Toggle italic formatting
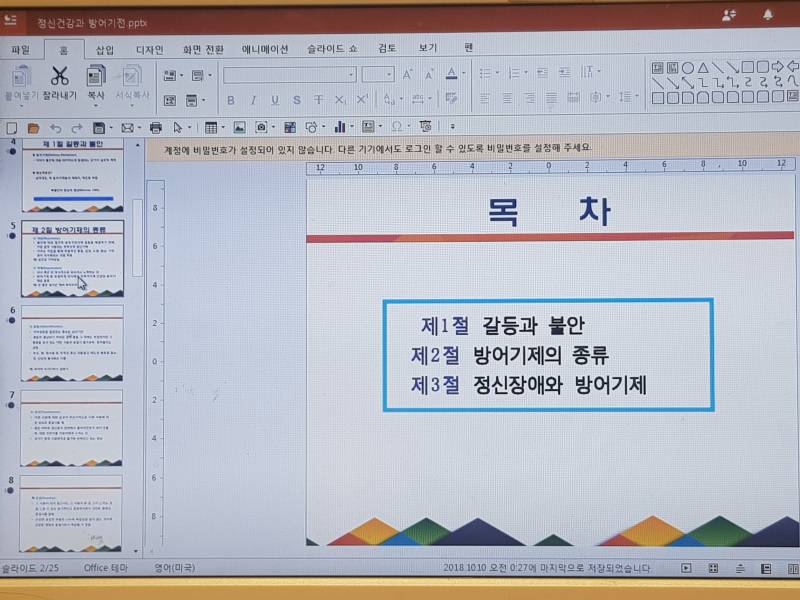 pyautogui.click(x=253, y=98)
